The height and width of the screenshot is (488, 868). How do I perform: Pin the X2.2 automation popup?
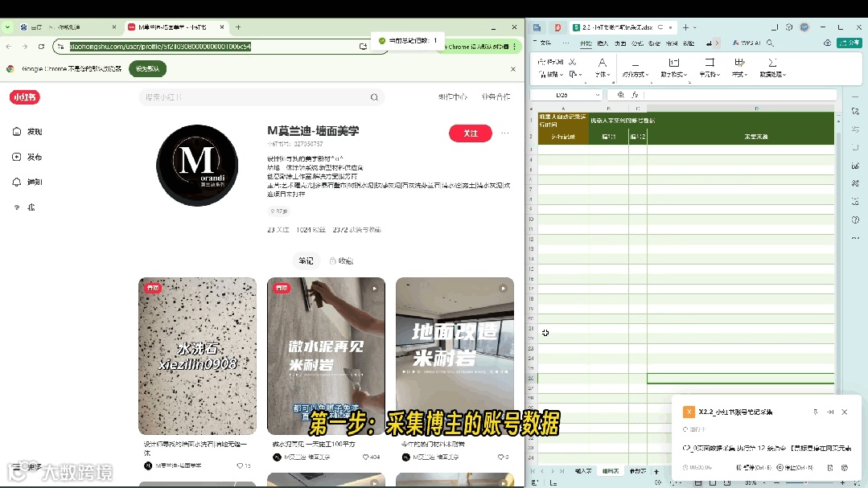tap(816, 412)
